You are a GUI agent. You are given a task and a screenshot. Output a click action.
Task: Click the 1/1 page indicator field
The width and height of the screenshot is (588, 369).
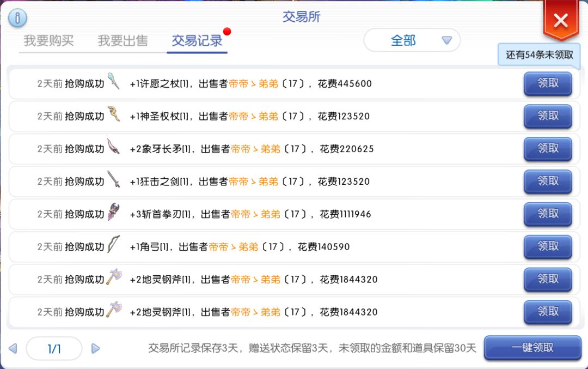coord(54,349)
